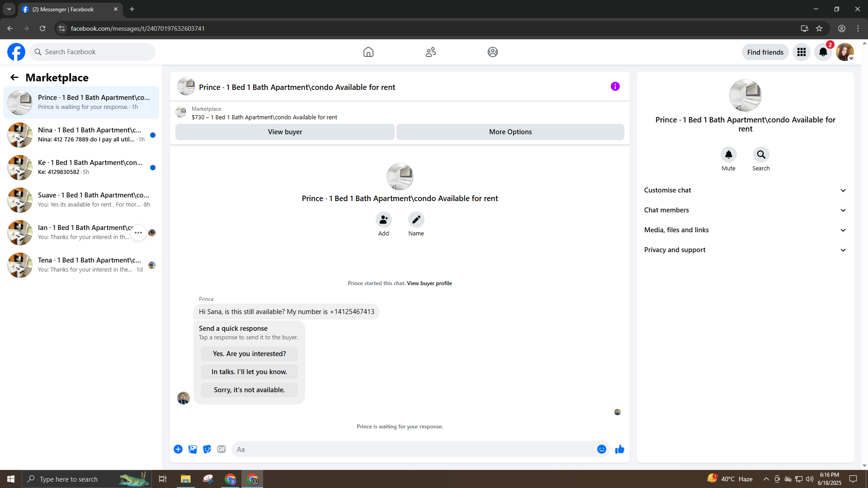
Task: Open Nina conversation in the list
Action: [81, 135]
